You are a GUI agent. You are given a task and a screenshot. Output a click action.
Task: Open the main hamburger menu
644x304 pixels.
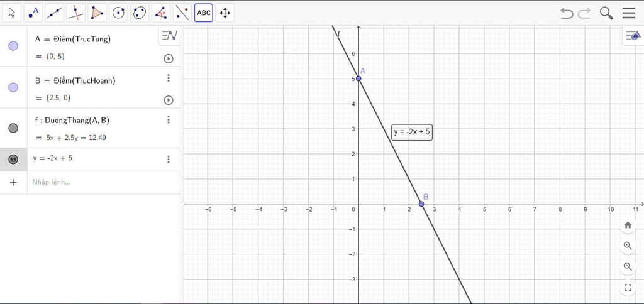pyautogui.click(x=629, y=13)
